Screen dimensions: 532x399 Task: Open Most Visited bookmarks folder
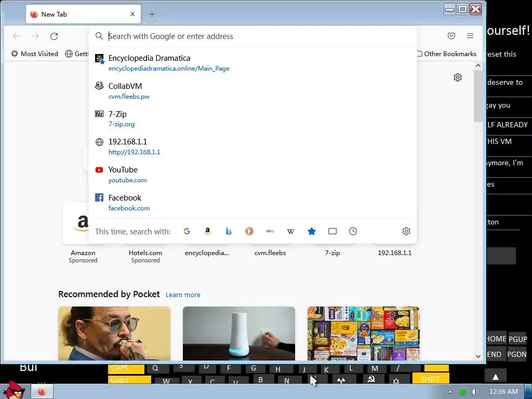[x=35, y=54]
